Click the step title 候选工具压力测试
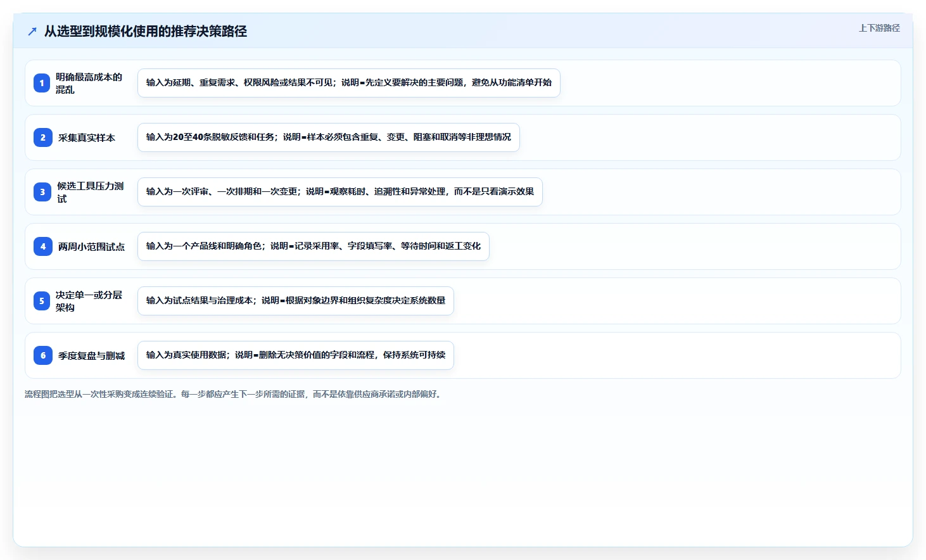Image resolution: width=926 pixels, height=560 pixels. pyautogui.click(x=91, y=192)
